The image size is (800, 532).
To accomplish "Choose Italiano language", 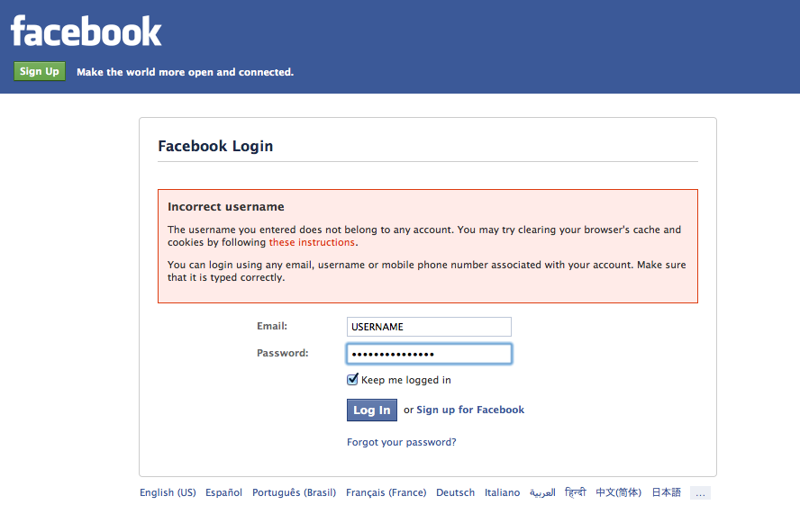I will pyautogui.click(x=502, y=492).
